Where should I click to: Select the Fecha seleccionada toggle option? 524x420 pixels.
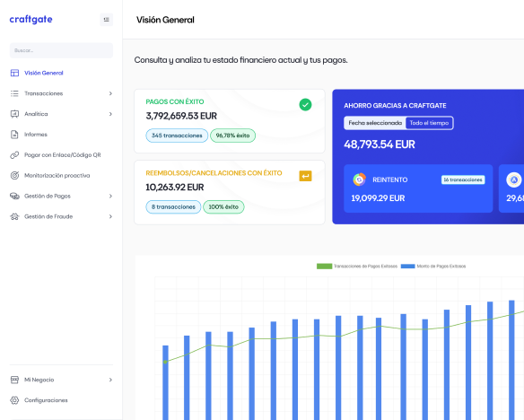(x=375, y=123)
